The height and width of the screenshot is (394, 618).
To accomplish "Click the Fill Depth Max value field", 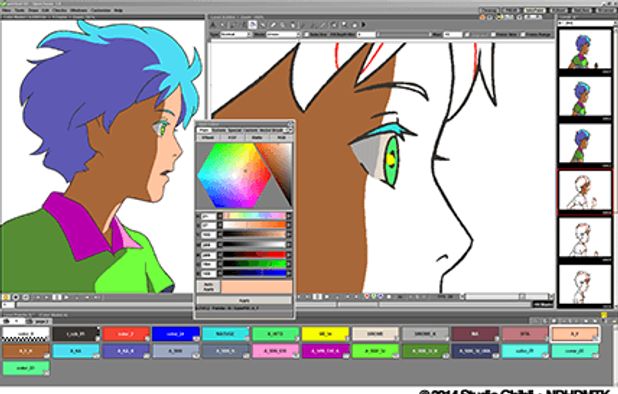I will click(x=452, y=35).
